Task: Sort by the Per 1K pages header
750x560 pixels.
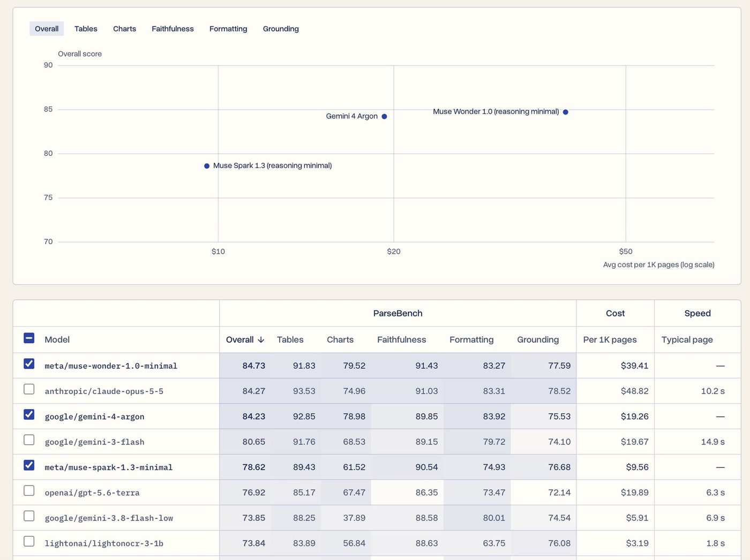Action: [610, 340]
